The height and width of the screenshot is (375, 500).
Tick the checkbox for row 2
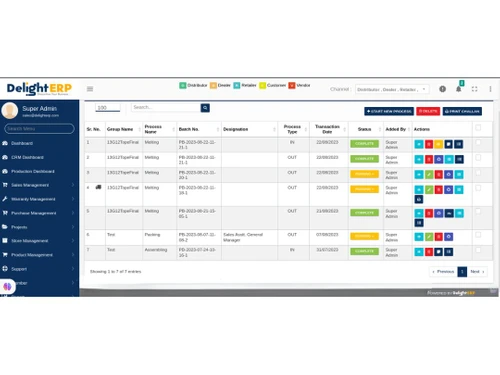point(478,158)
